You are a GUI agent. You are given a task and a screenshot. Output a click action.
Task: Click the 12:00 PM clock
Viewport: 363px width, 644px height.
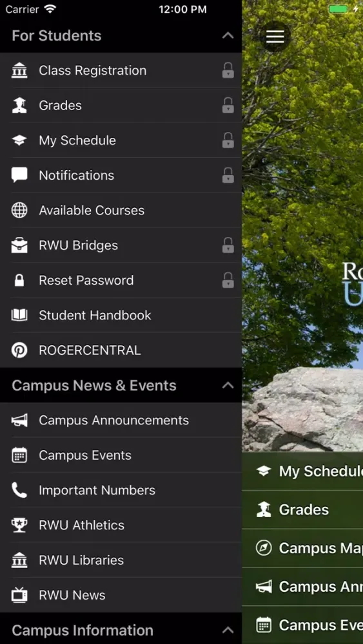[183, 10]
